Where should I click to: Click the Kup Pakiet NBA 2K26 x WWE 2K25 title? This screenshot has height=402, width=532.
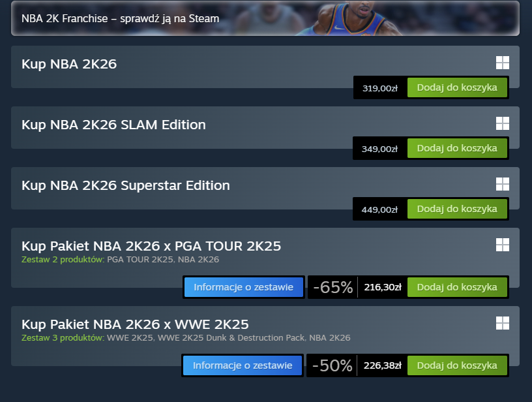[135, 324]
